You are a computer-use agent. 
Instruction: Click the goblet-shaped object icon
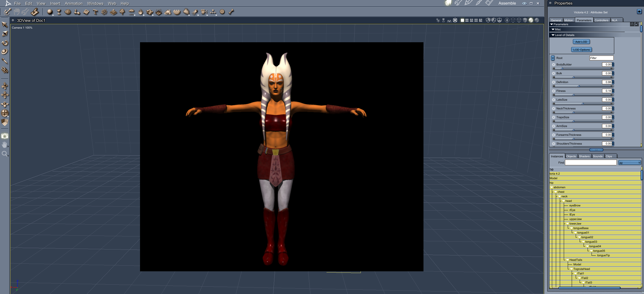[59, 12]
